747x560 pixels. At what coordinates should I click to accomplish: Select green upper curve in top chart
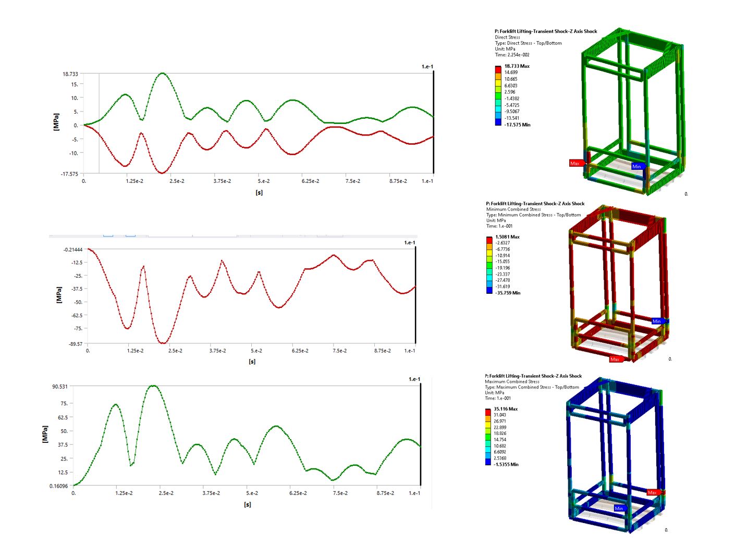pos(162,73)
